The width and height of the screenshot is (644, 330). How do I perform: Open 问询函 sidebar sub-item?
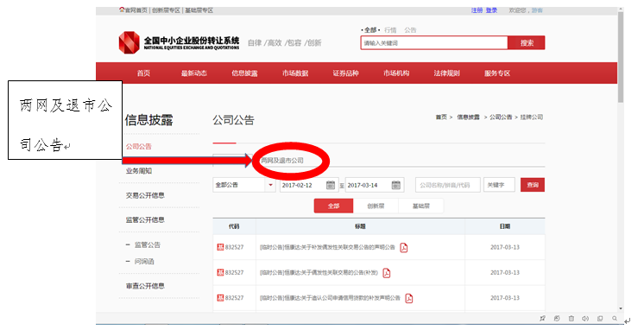tap(144, 262)
